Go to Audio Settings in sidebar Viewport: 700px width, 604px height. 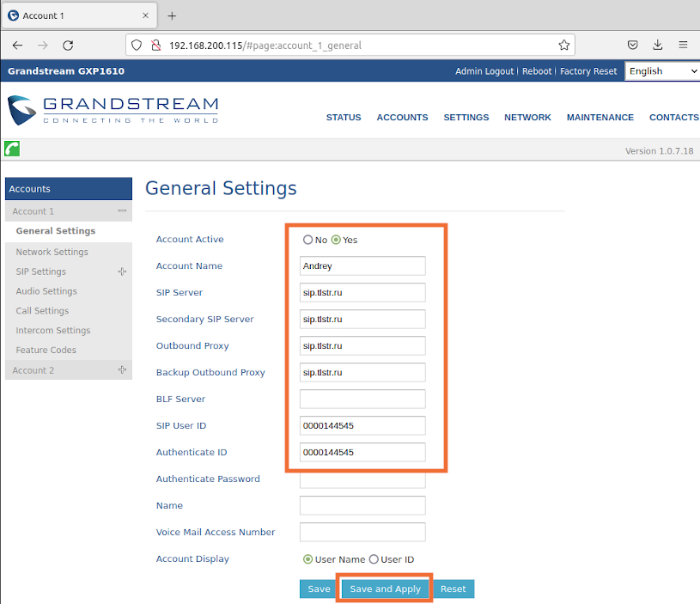(46, 291)
